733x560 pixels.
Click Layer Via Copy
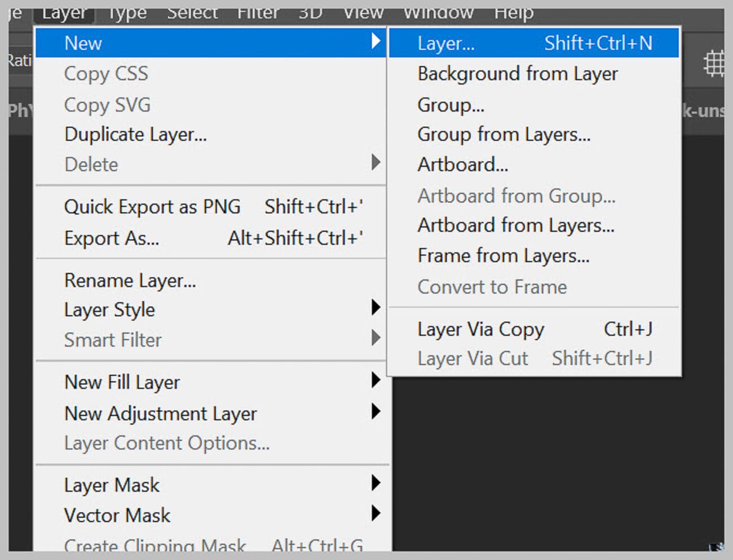coord(481,329)
